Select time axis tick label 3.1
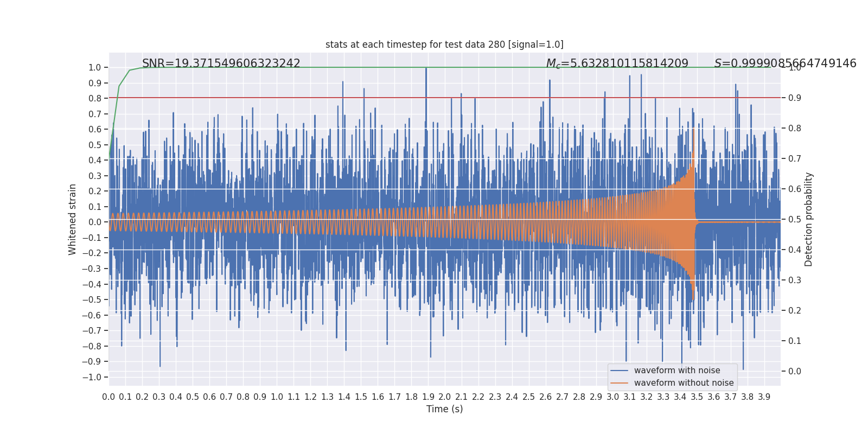Screen dimensions: 868x434 tap(630, 397)
